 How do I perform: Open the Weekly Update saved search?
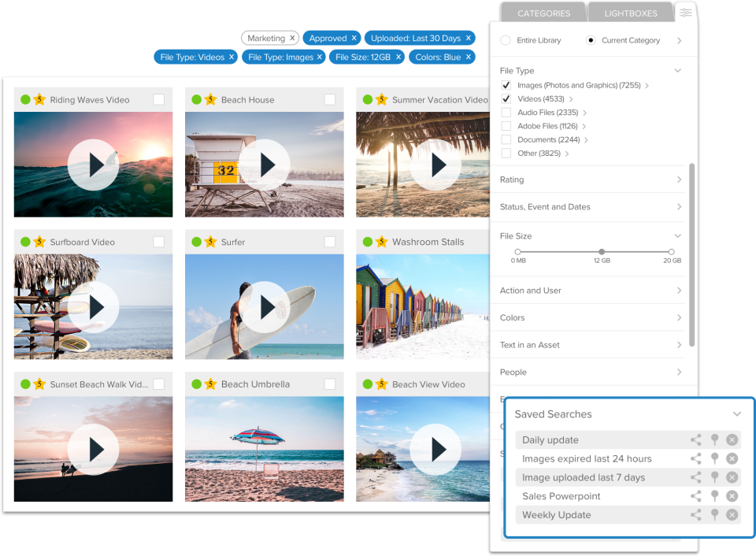(x=556, y=515)
